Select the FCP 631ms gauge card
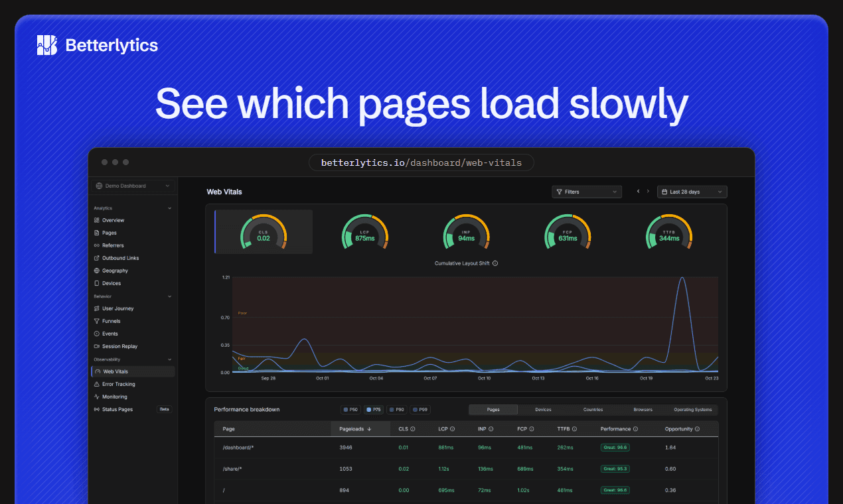This screenshot has height=504, width=843. point(568,232)
